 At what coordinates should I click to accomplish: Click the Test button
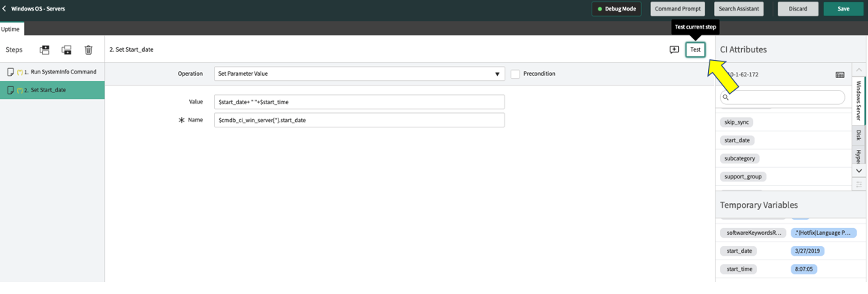pos(695,49)
